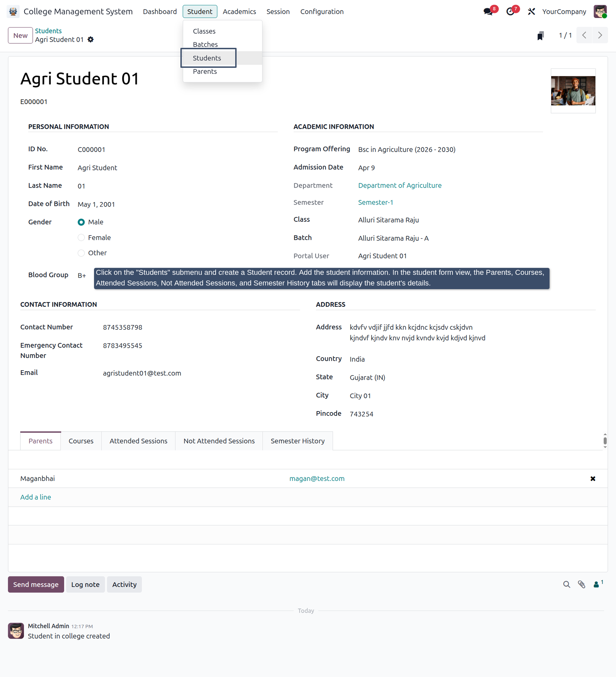Open the messages conversations icon
This screenshot has width=616, height=677.
pyautogui.click(x=488, y=12)
